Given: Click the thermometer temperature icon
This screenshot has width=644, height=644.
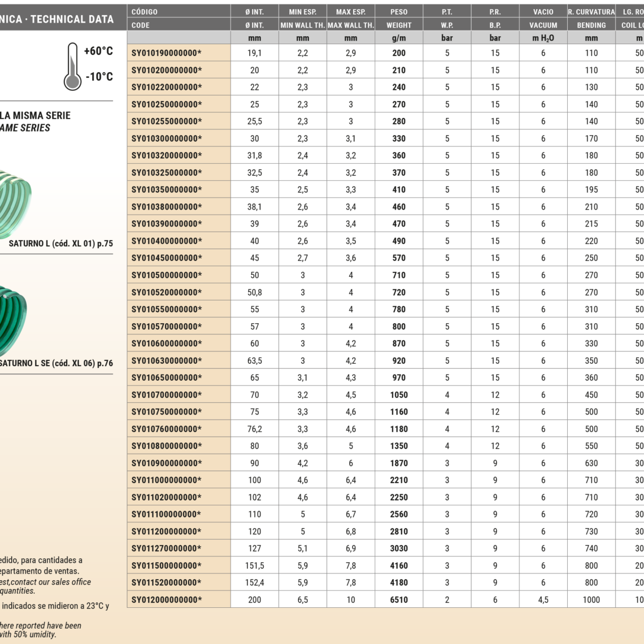Looking at the screenshot, I should point(72,66).
